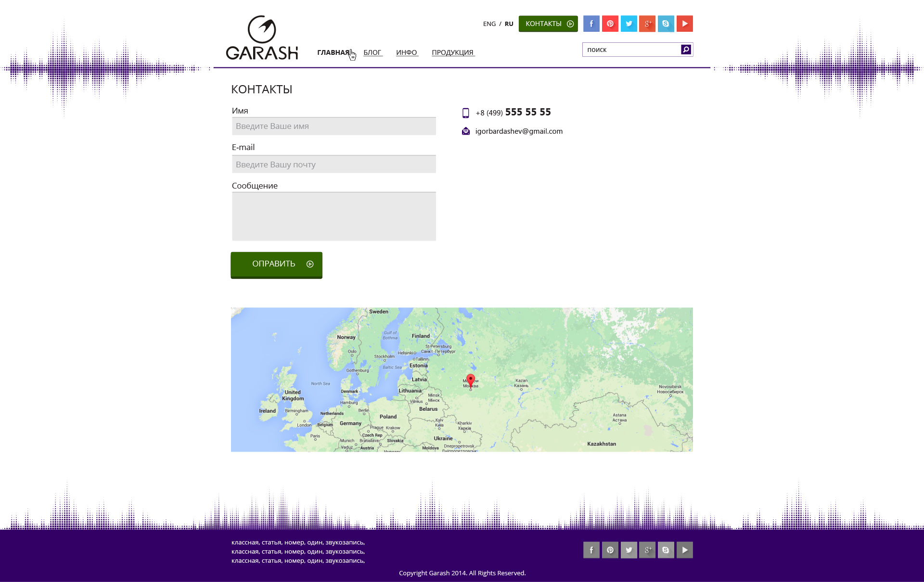Click the phone icon beside number

pos(465,113)
